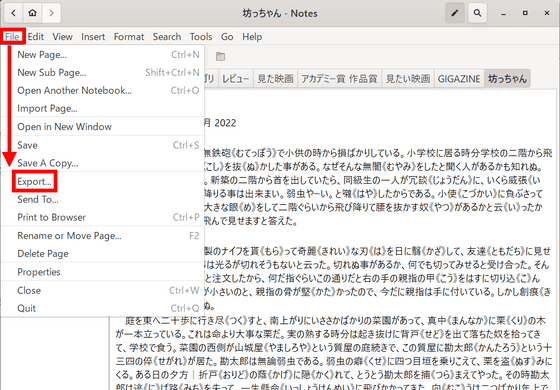
Task: Go forward with the right arrow button
Action: pyautogui.click(x=51, y=13)
